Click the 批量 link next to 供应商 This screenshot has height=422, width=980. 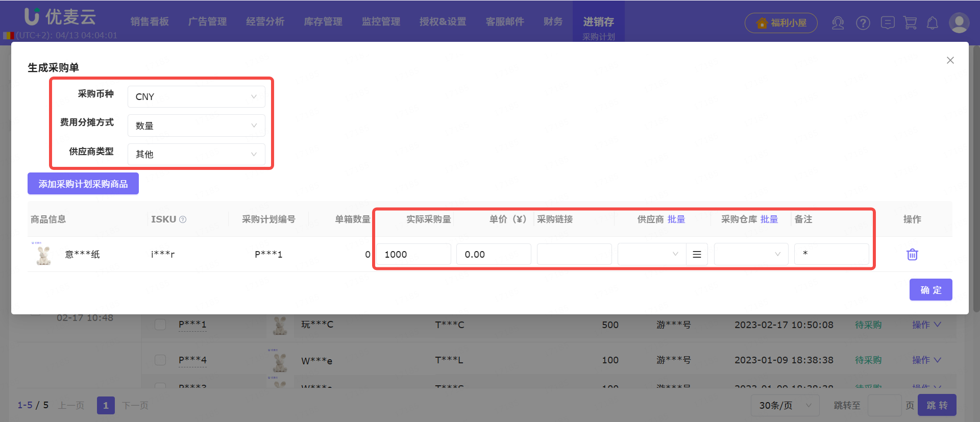click(676, 219)
